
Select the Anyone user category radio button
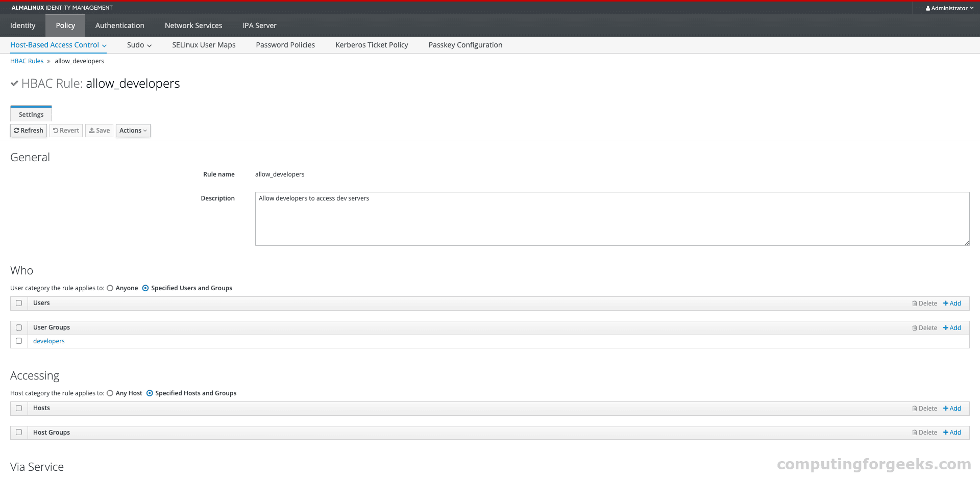pyautogui.click(x=110, y=288)
